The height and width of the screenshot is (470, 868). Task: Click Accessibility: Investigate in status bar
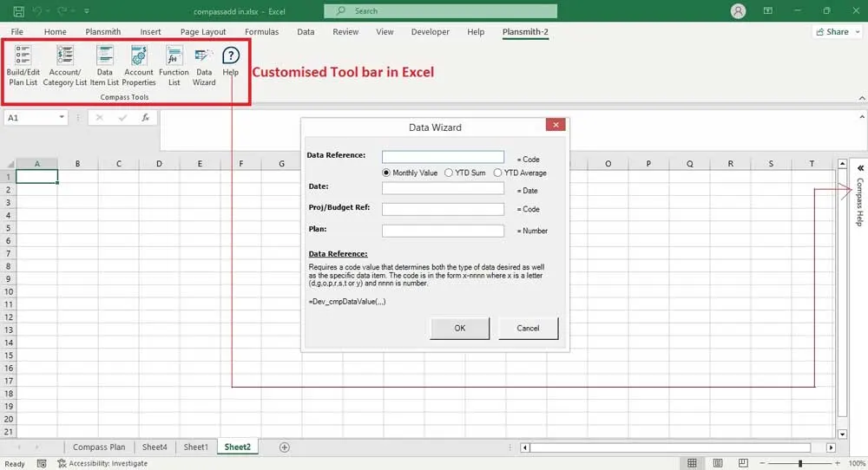(x=102, y=463)
